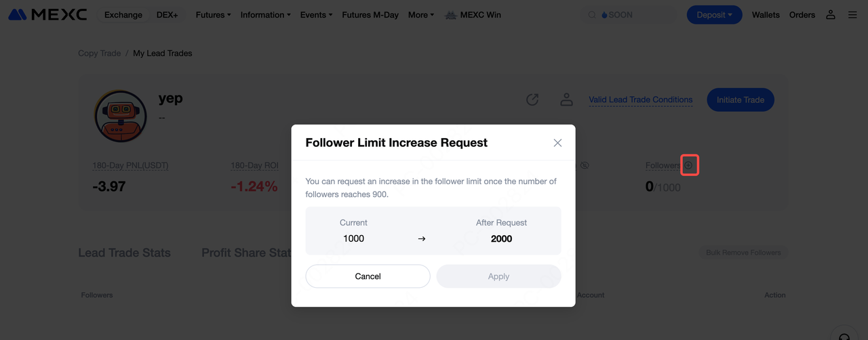Screen dimensions: 868x340
Task: Click the search magnifier icon
Action: pos(592,15)
